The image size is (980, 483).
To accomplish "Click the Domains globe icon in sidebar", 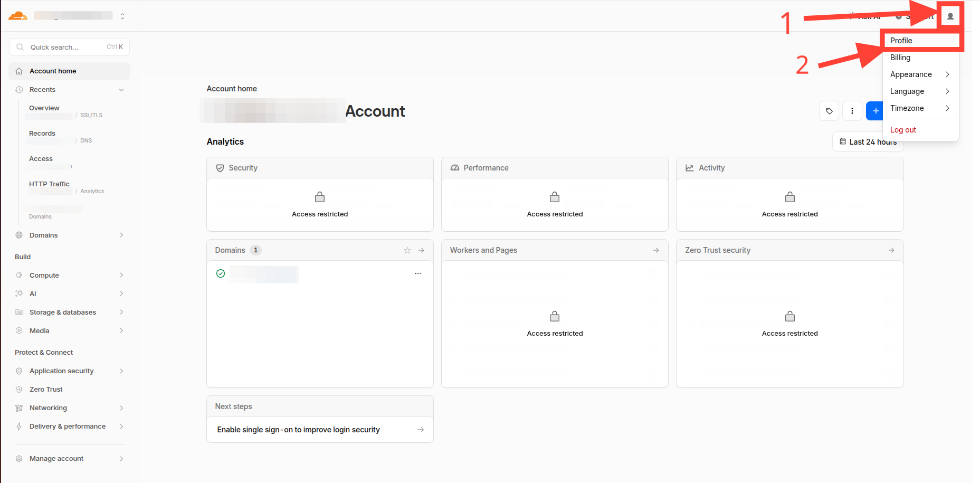I will [19, 235].
